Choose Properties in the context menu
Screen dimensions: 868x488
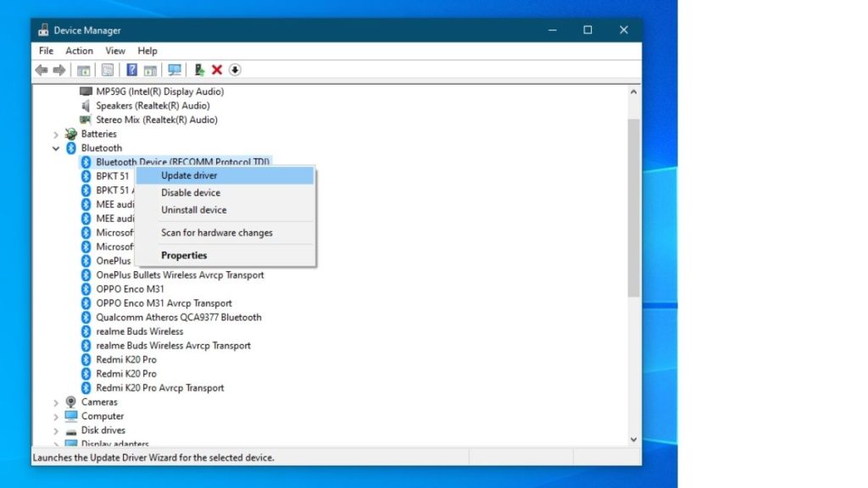[184, 255]
